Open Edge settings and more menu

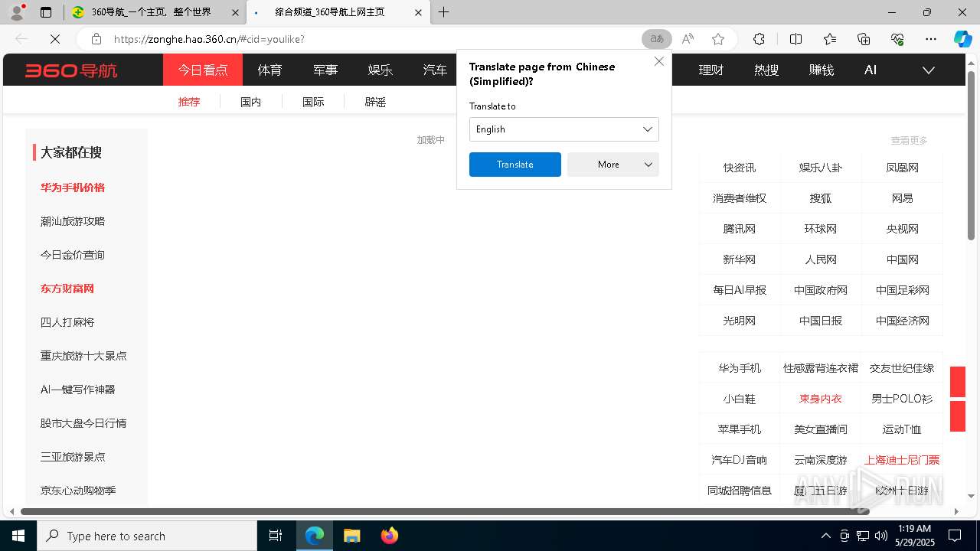pos(931,39)
